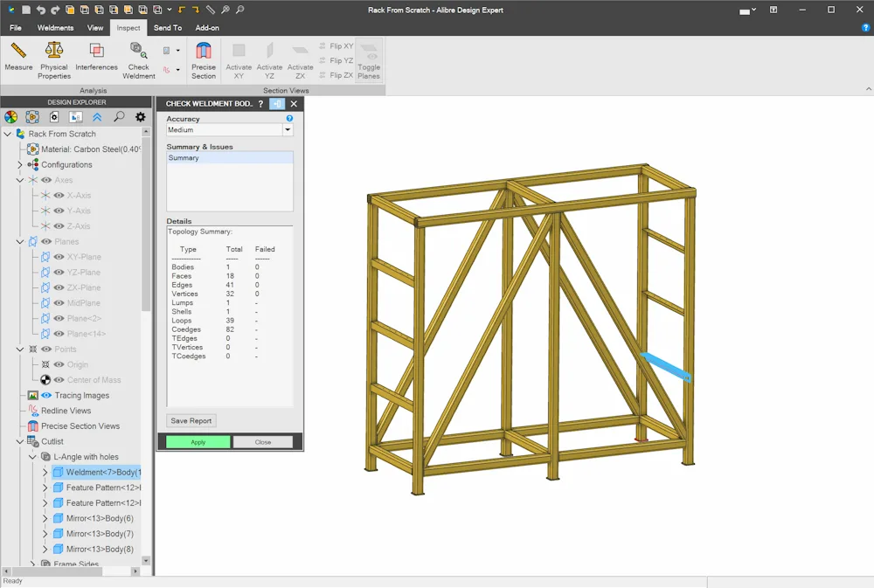Click Redo in the quick access toolbar

tap(54, 10)
